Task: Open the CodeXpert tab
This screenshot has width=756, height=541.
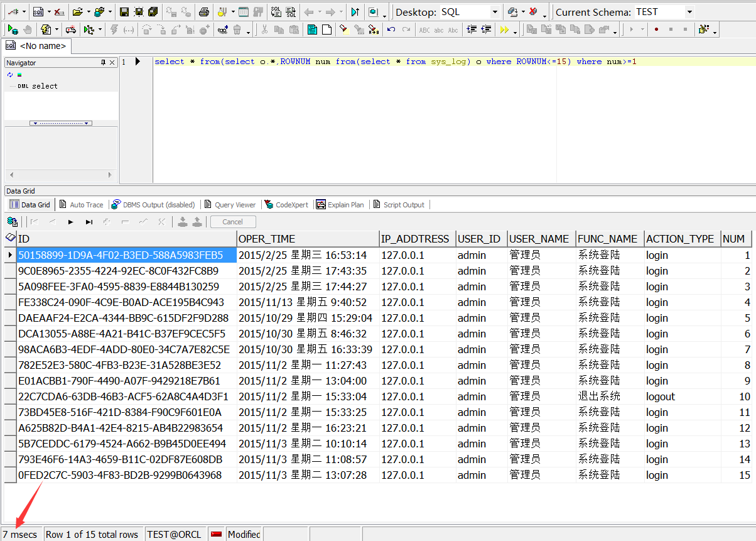Action: 287,205
